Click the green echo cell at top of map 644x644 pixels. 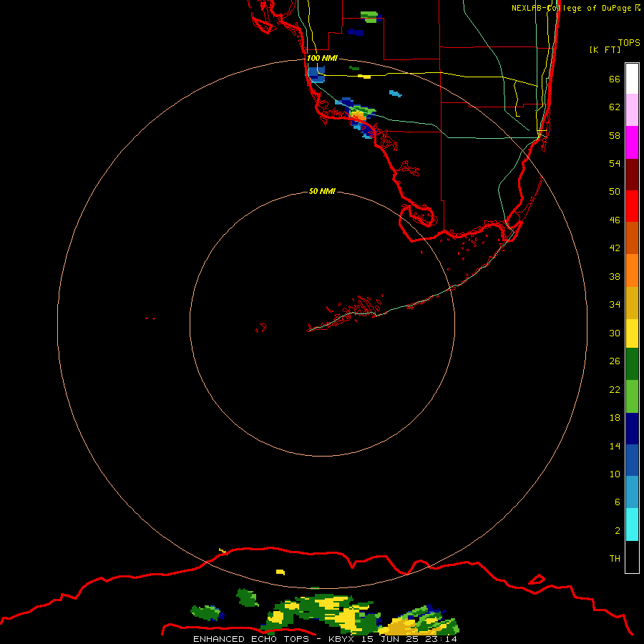point(369,16)
